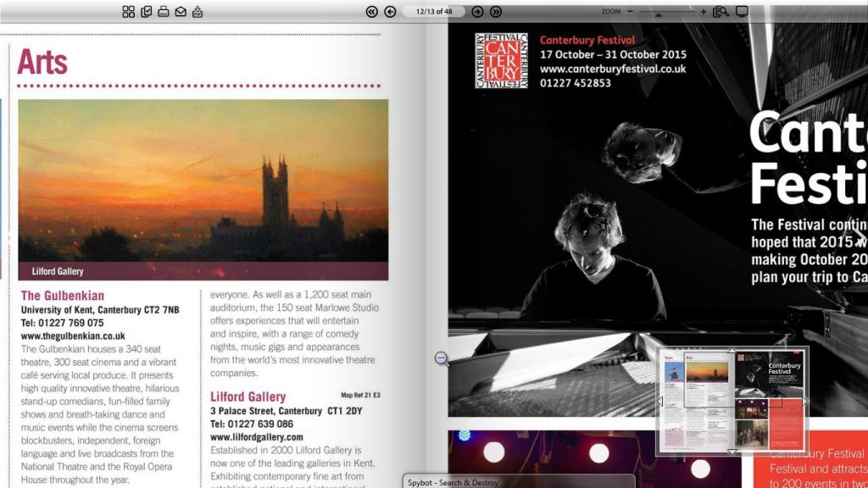Click the red Canterbury Festival title text
Viewport: 868px width, 488px height.
[587, 40]
